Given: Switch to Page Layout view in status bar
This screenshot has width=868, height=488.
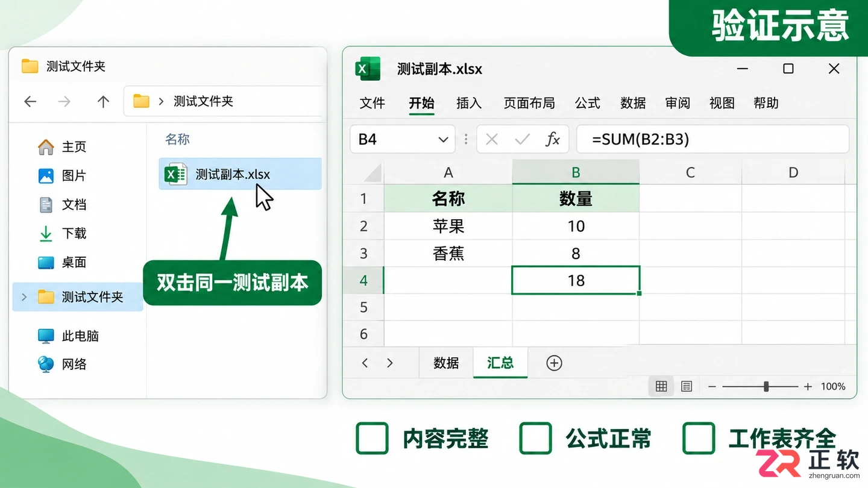Looking at the screenshot, I should point(686,386).
